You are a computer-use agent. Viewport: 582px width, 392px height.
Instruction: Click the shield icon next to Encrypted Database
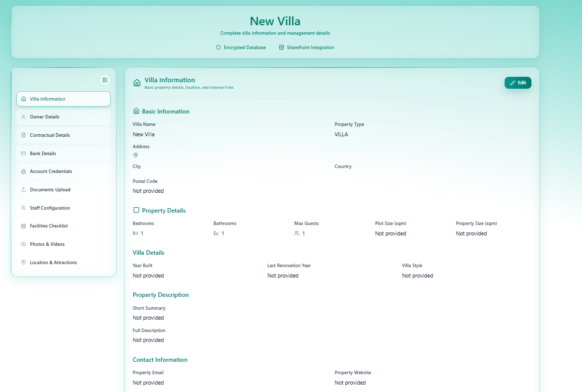tap(218, 48)
